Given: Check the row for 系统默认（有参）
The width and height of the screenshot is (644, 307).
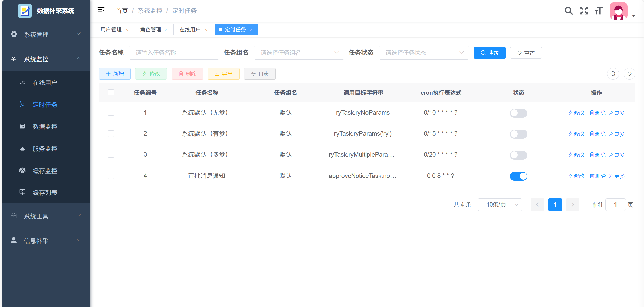Looking at the screenshot, I should click(111, 133).
